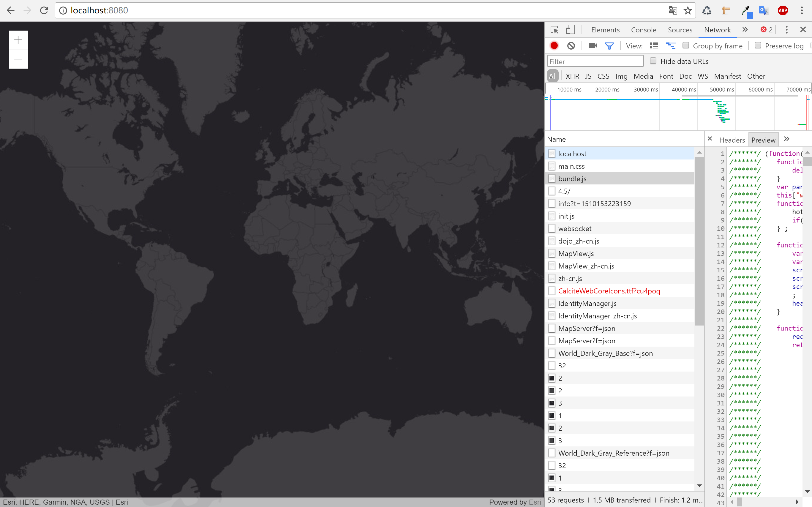
Task: Stop recording the network log
Action: [x=554, y=46]
